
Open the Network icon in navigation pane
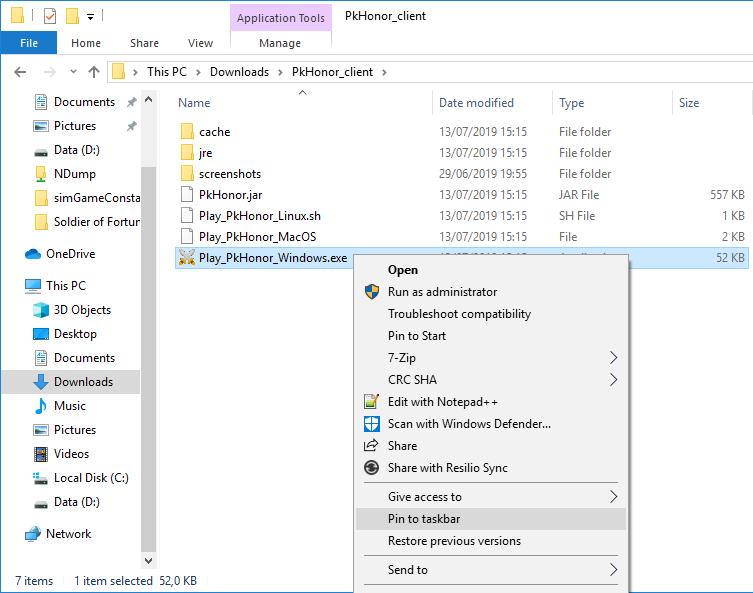pos(33,534)
